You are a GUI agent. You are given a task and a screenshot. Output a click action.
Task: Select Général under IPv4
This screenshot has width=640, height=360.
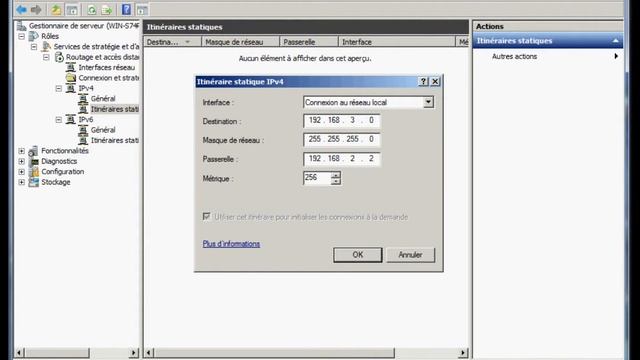point(103,99)
